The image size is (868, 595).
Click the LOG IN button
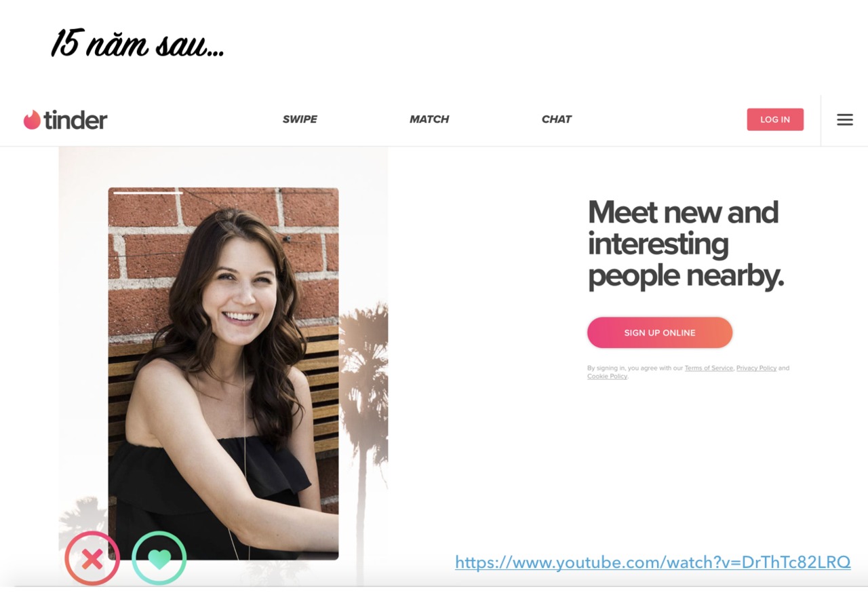click(775, 119)
